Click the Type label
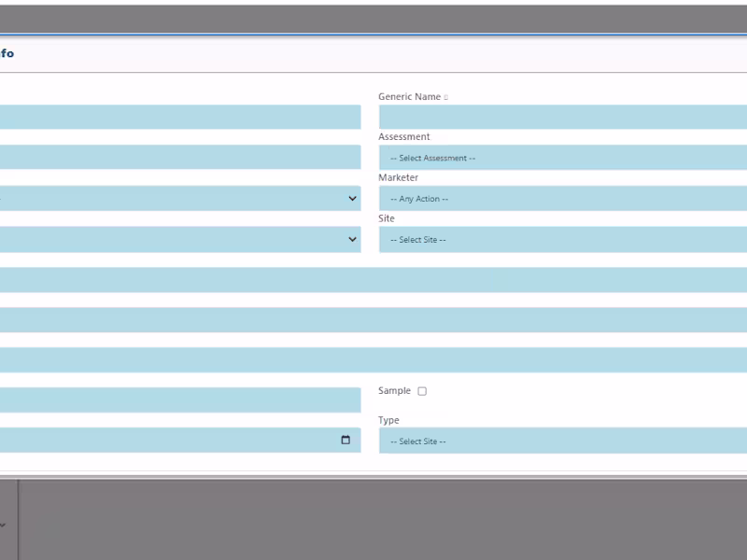The height and width of the screenshot is (560, 747). 388,420
